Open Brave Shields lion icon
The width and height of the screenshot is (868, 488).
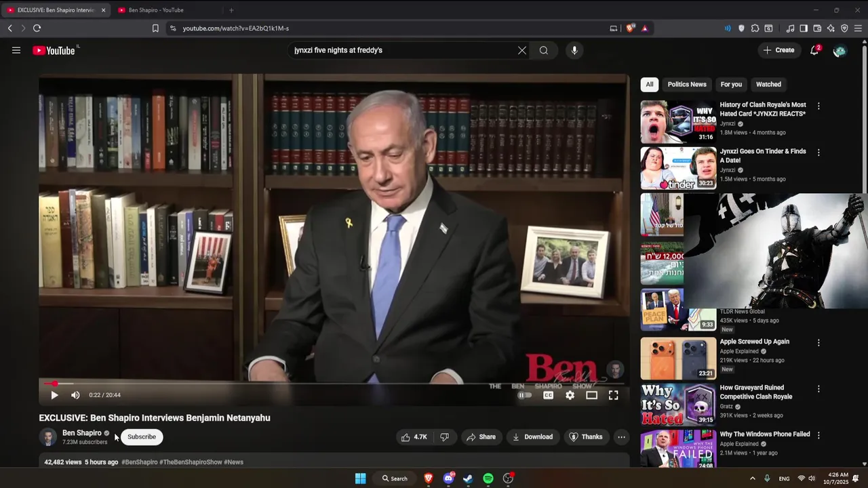(x=631, y=28)
